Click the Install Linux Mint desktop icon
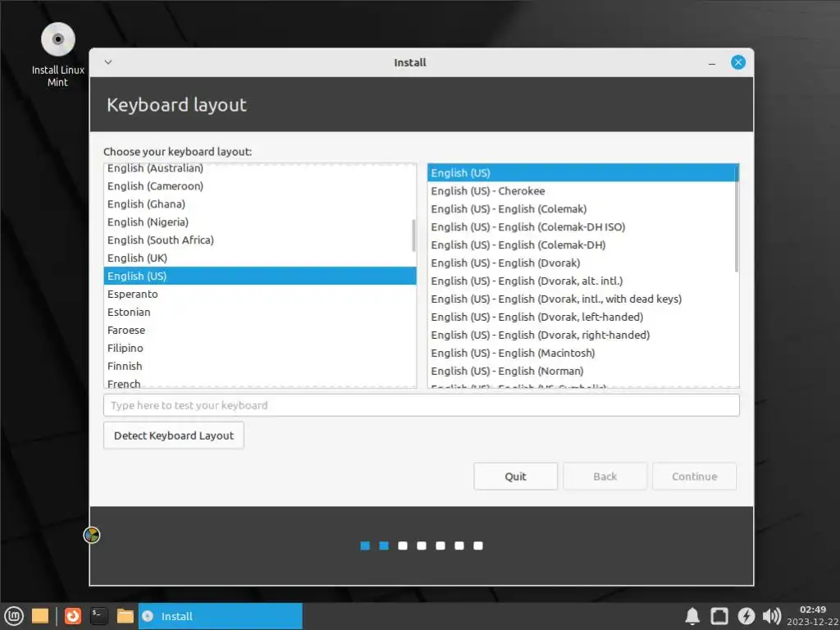This screenshot has width=840, height=630. 58,55
